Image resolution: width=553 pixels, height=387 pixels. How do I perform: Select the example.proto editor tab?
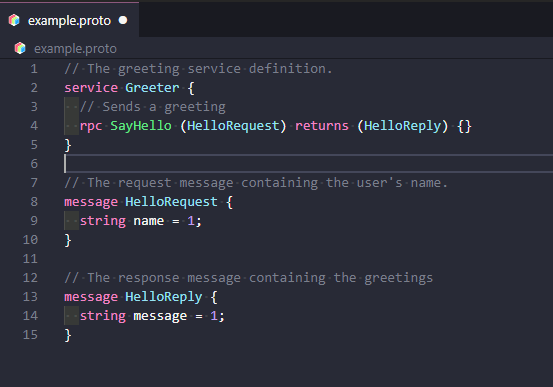[69, 20]
